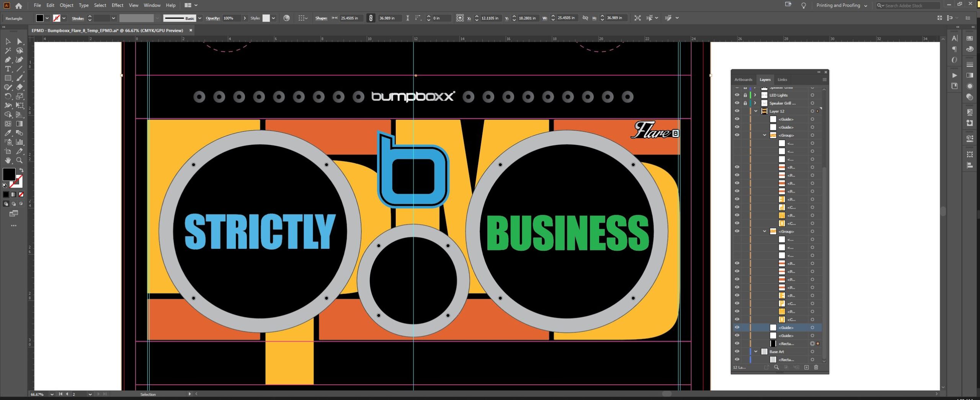Image resolution: width=980 pixels, height=400 pixels.
Task: Select the Eraser tool
Action: point(20,87)
